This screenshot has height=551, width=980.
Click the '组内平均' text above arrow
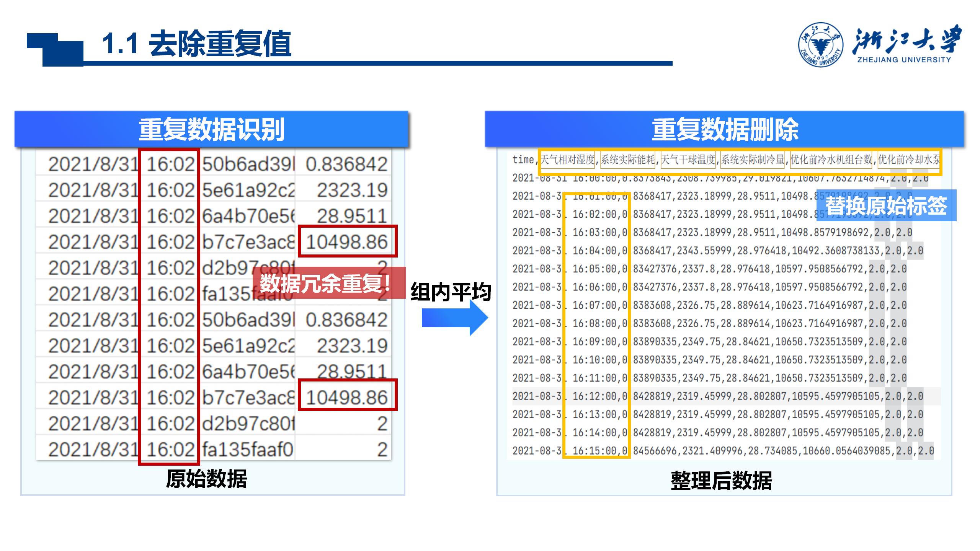click(451, 292)
